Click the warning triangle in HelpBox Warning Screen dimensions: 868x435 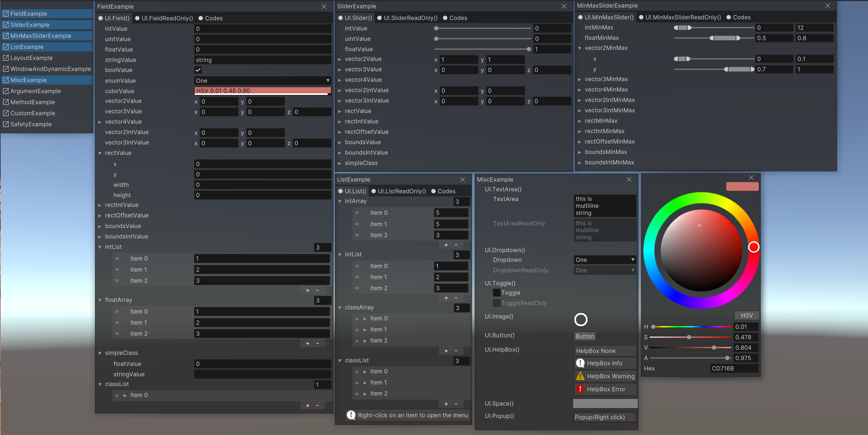tap(580, 376)
